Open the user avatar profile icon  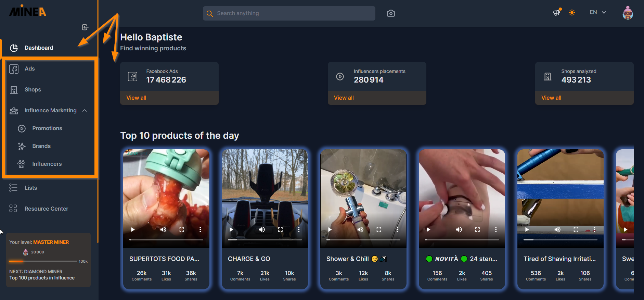628,13
